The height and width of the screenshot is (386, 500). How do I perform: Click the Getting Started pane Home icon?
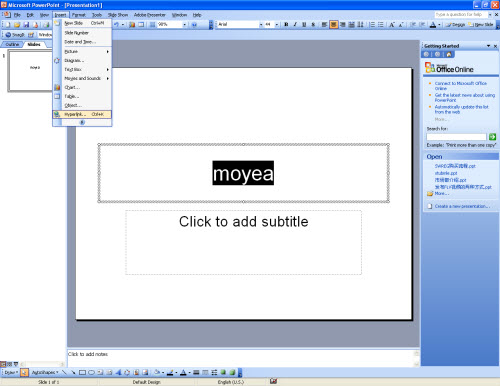click(449, 54)
